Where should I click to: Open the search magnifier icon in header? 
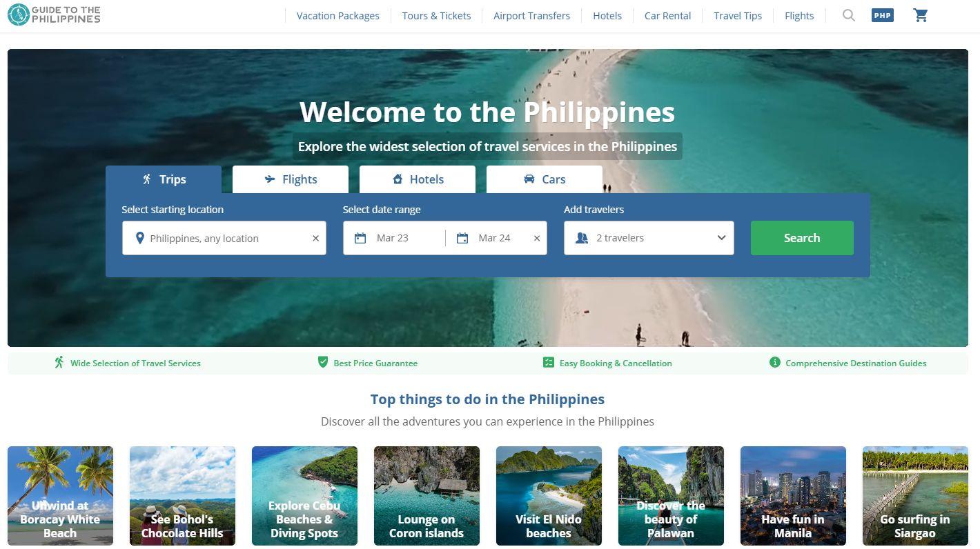pyautogui.click(x=849, y=15)
